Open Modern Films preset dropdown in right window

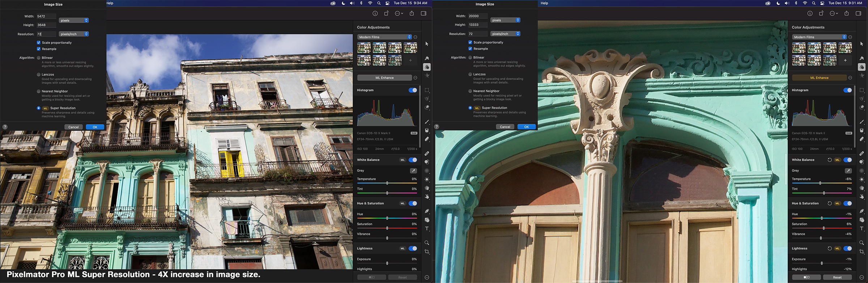click(x=819, y=37)
